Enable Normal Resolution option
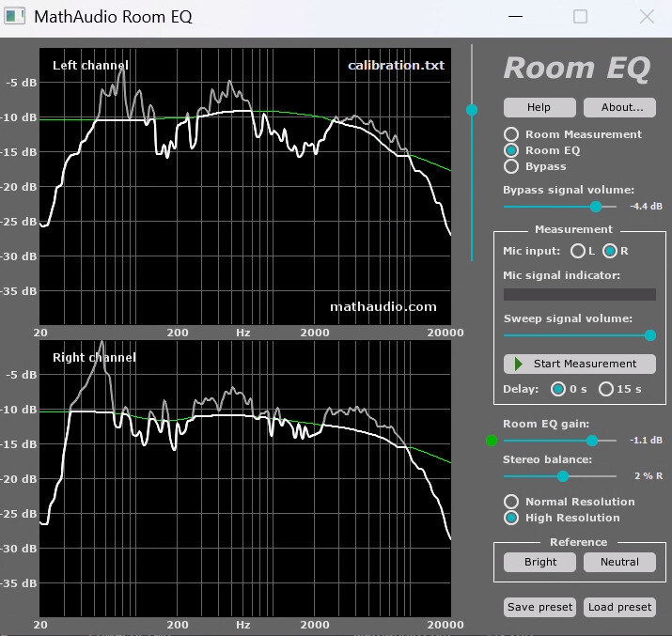672x636 pixels. click(511, 502)
